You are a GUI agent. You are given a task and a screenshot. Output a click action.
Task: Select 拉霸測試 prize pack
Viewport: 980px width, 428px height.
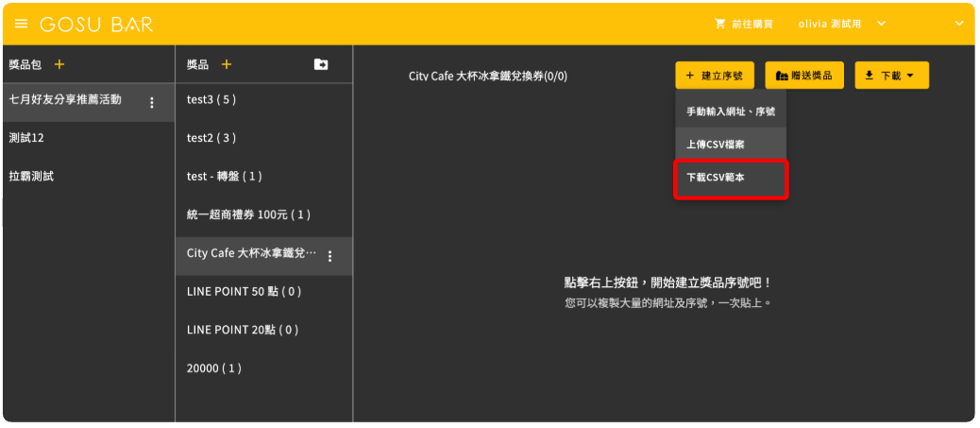(89, 177)
